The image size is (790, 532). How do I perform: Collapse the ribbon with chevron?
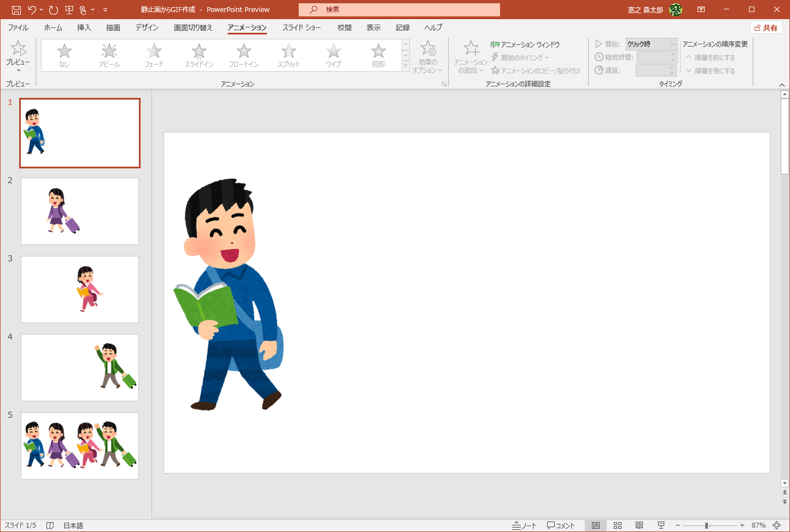[x=782, y=85]
